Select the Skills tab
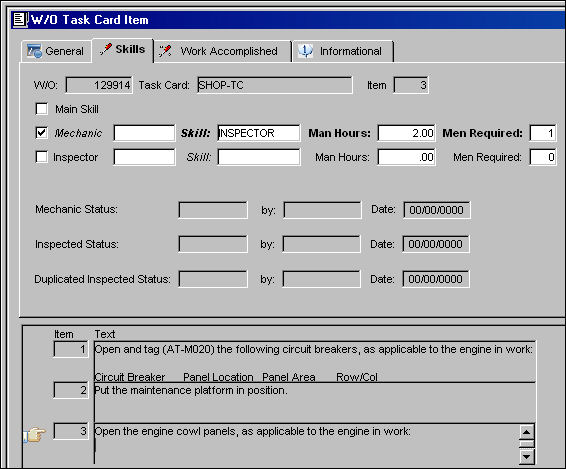The height and width of the screenshot is (469, 566). tap(123, 50)
